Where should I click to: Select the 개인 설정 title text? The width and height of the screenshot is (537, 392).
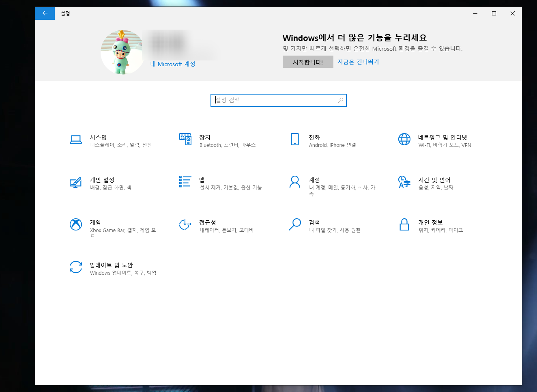(x=102, y=180)
